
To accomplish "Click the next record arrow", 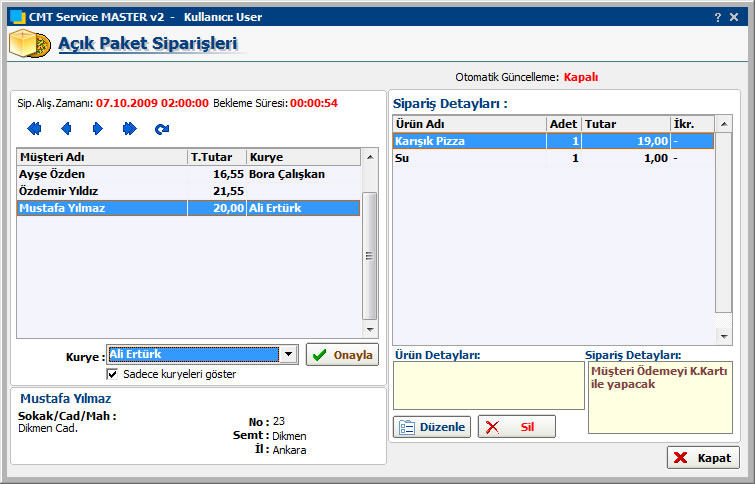I will (x=97, y=129).
